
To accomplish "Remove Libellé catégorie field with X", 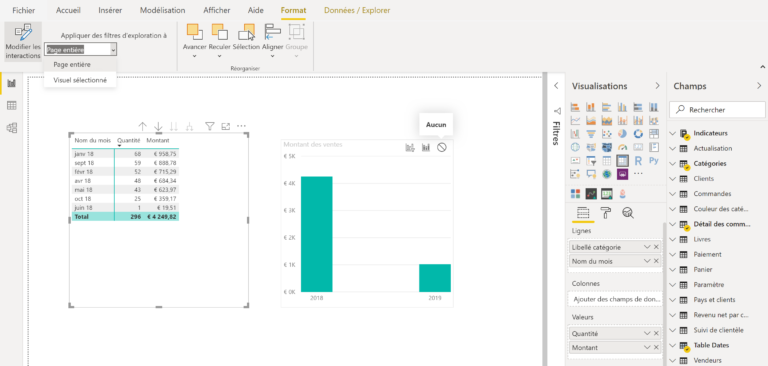I will click(x=656, y=247).
